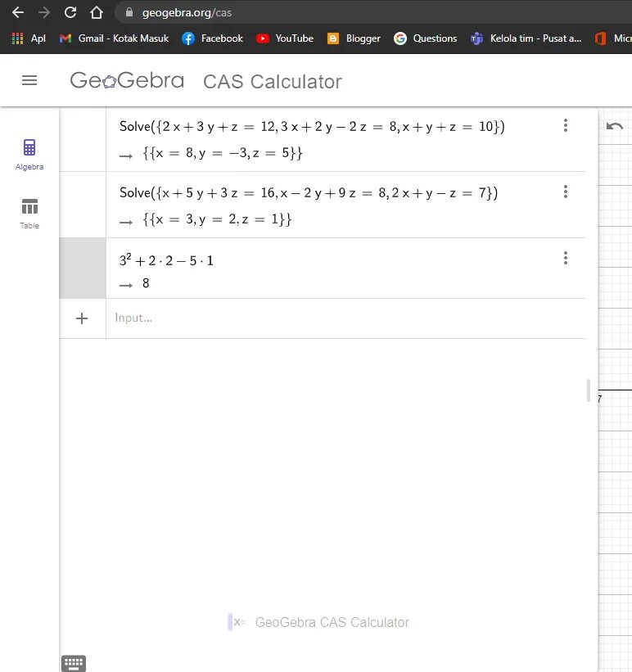
Task: Click the undo arrow icon
Action: pos(615,126)
